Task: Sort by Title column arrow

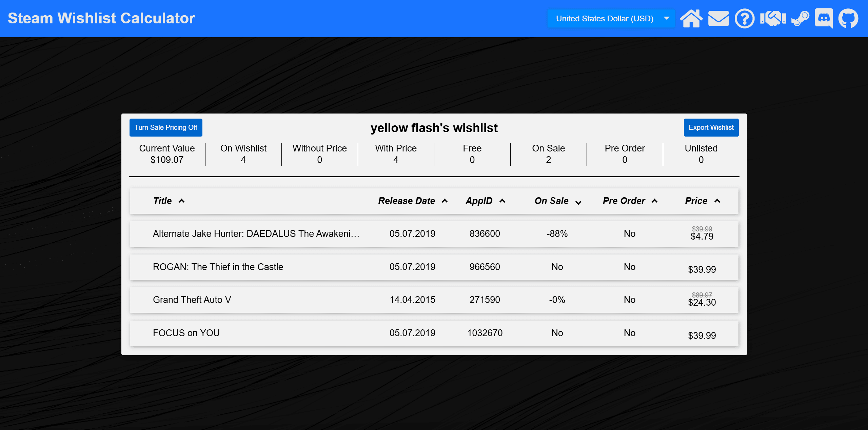Action: 182,201
